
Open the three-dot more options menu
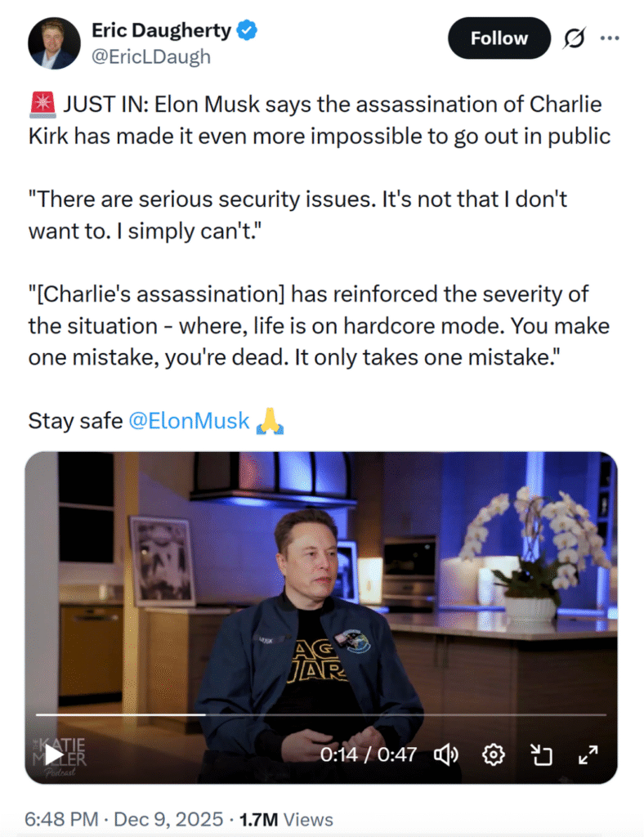610,38
